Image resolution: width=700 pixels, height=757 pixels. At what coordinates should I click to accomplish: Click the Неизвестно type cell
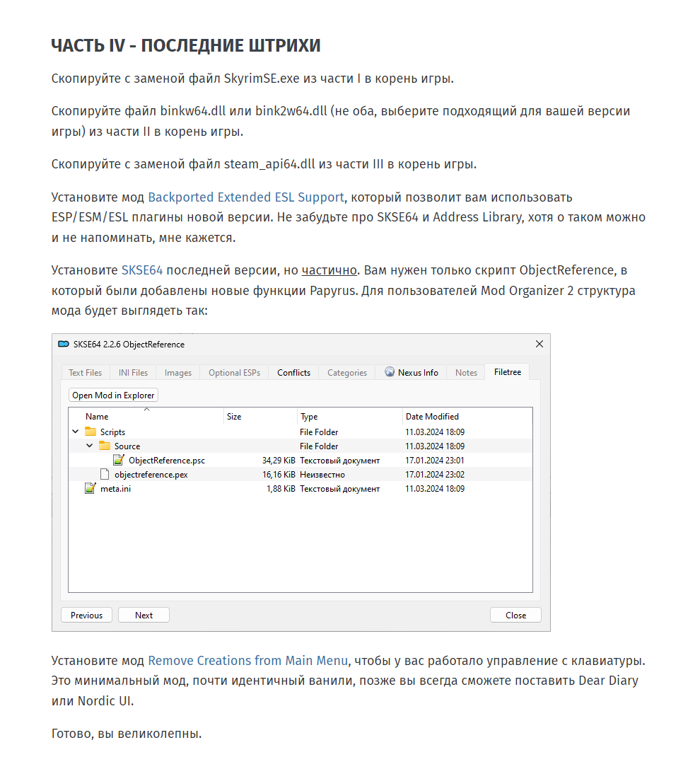(x=322, y=475)
